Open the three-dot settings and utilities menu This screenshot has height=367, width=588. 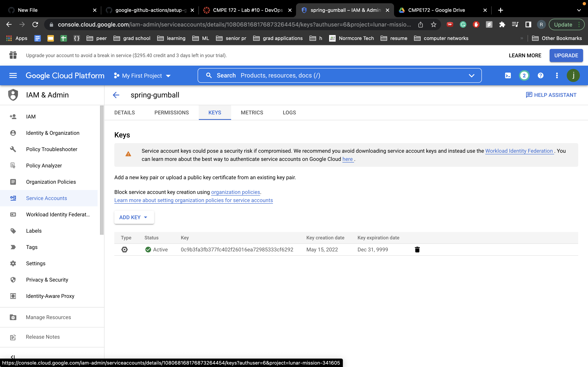(x=557, y=75)
